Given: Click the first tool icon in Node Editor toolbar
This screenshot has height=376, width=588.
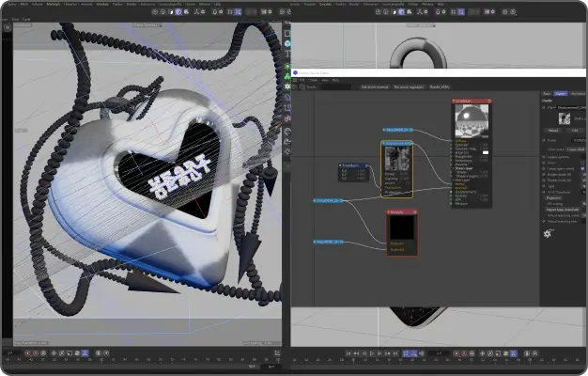Looking at the screenshot, I should click(295, 87).
